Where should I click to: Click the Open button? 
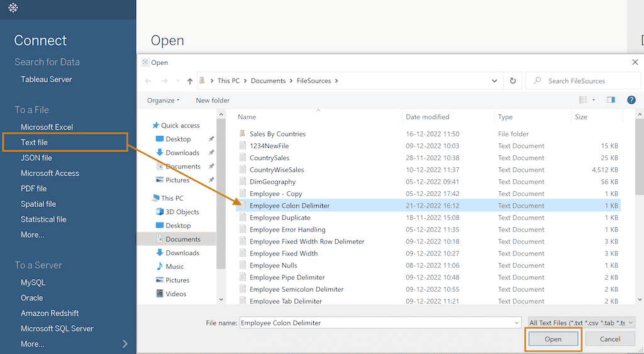[x=553, y=339]
